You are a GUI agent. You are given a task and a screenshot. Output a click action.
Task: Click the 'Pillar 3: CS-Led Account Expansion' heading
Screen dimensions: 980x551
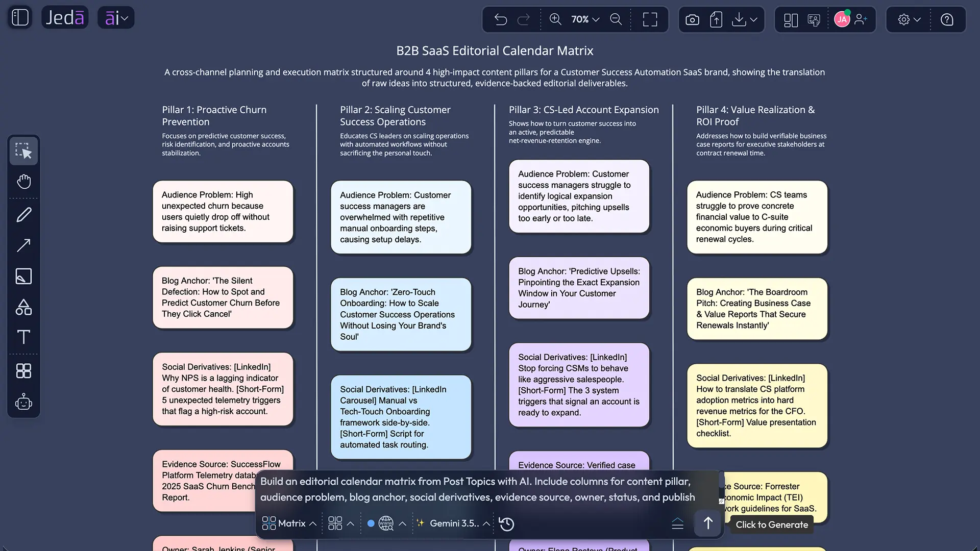(x=583, y=110)
